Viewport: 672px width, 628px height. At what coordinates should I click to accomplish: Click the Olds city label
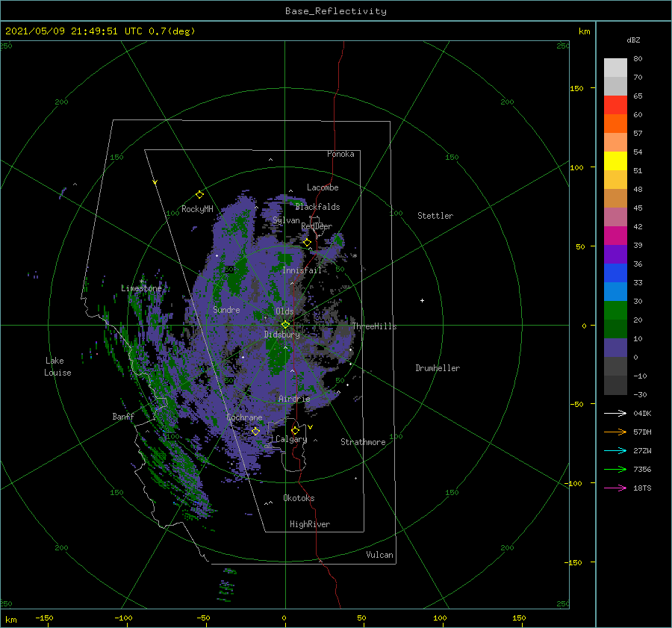[284, 311]
